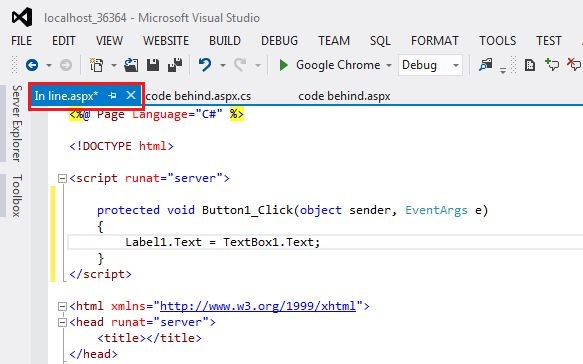Click the Navigate Backward arrow icon
The image size is (583, 364).
click(x=32, y=65)
